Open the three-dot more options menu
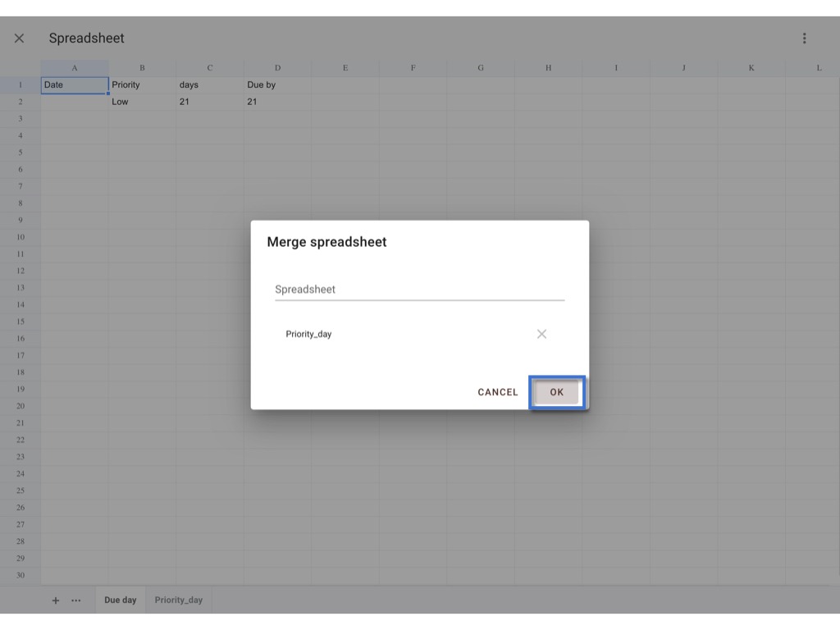 coord(804,39)
